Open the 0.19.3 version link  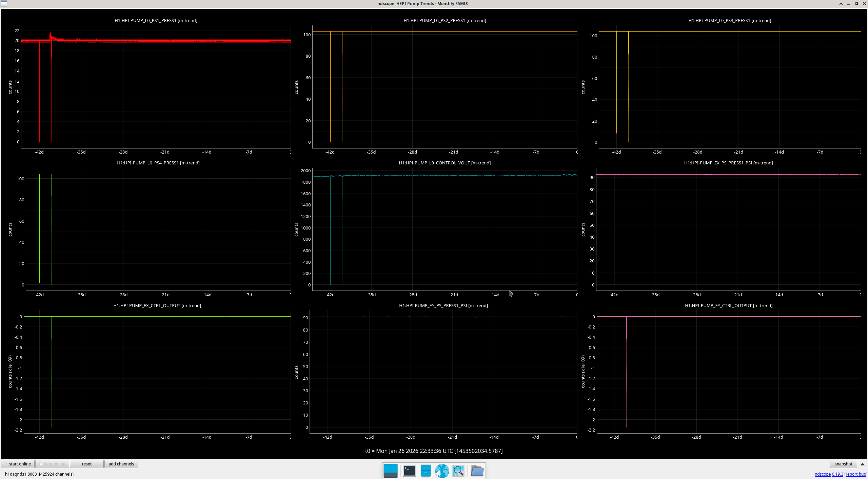click(x=837, y=474)
